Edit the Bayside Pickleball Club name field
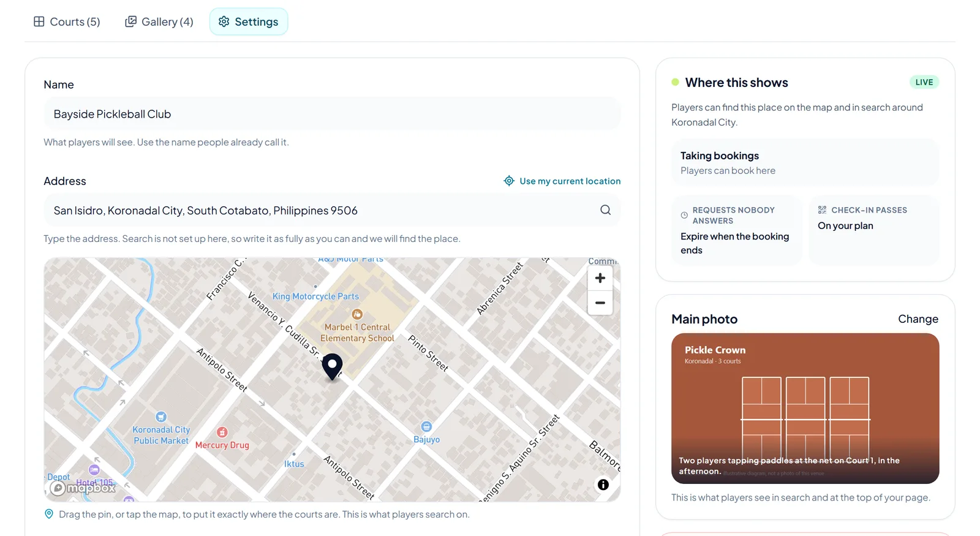 332,114
